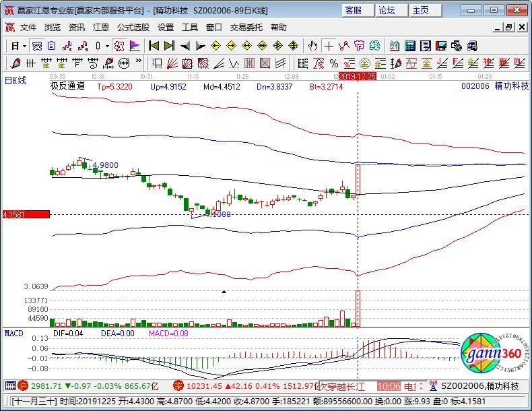This screenshot has height=411, width=532.
Task: Click the purple 节 icon
Action: [360, 46]
